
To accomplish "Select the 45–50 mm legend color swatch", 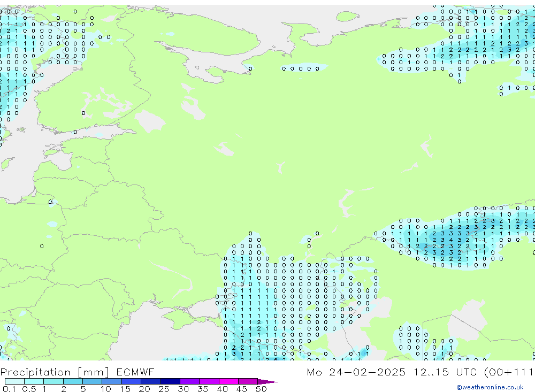I will [x=248, y=381].
